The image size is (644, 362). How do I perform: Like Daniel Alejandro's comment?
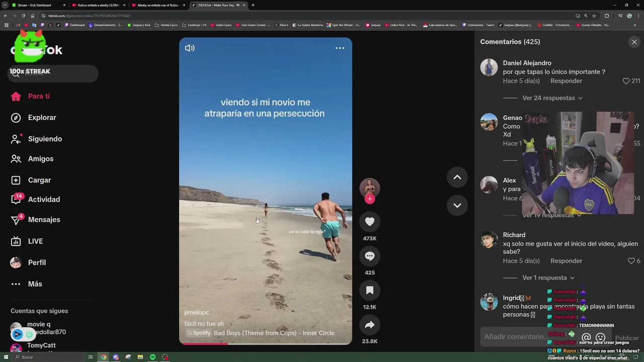click(x=626, y=81)
